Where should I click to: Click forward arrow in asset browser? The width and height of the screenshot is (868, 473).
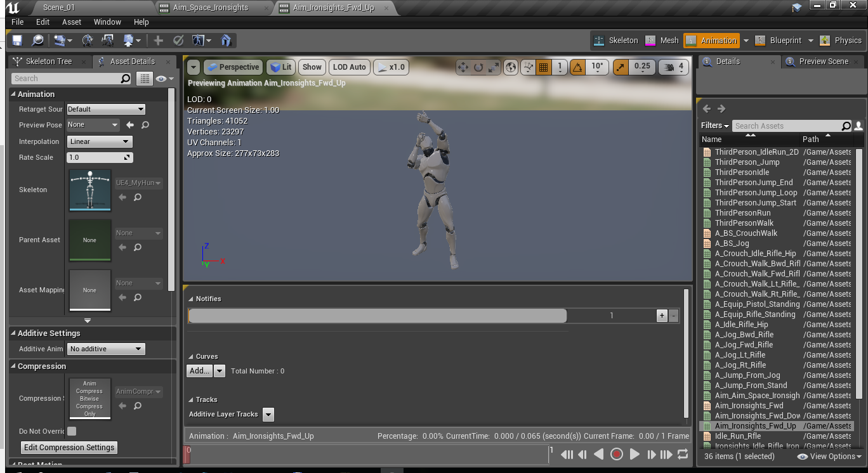(x=721, y=108)
